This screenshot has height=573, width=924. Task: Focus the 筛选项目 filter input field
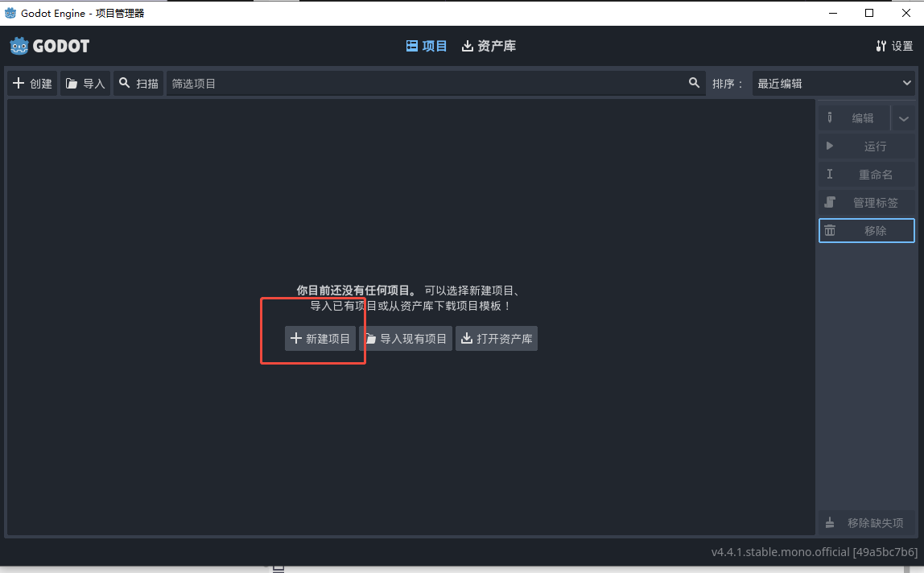[x=435, y=83]
